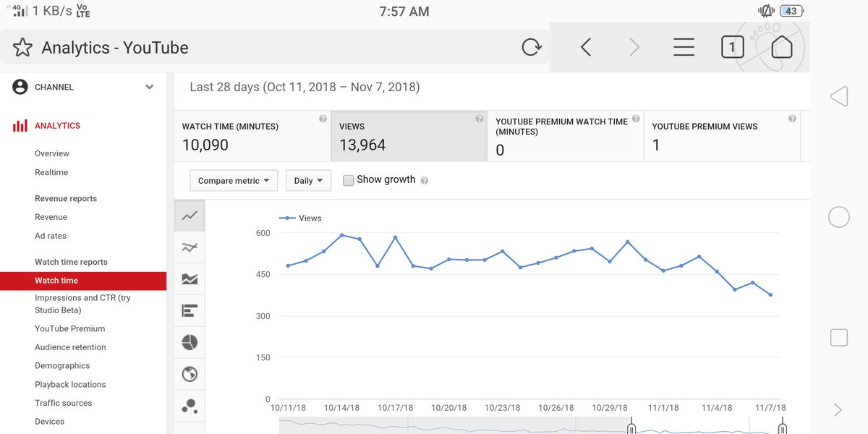Reload the page with the refresh icon
The width and height of the screenshot is (868, 434).
pos(532,48)
